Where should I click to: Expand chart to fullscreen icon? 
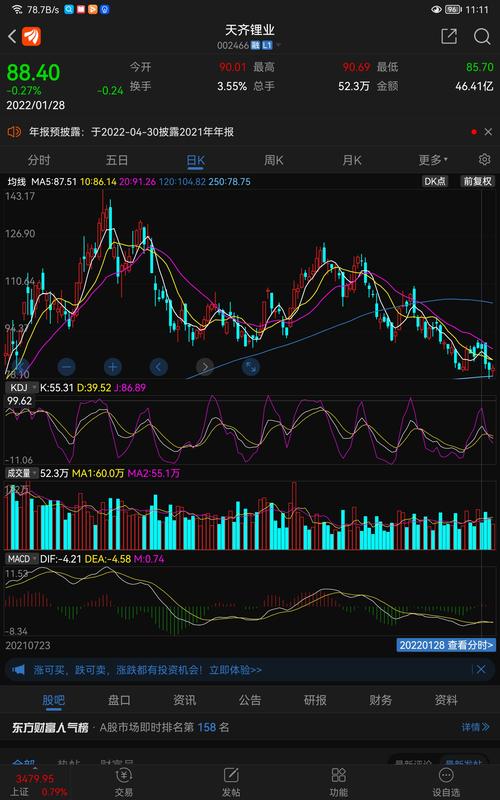251,366
